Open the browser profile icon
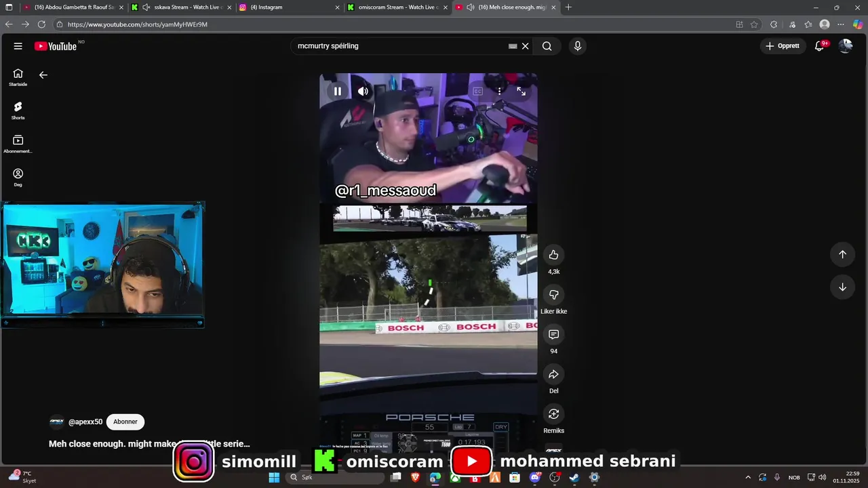868x488 pixels. tap(825, 24)
